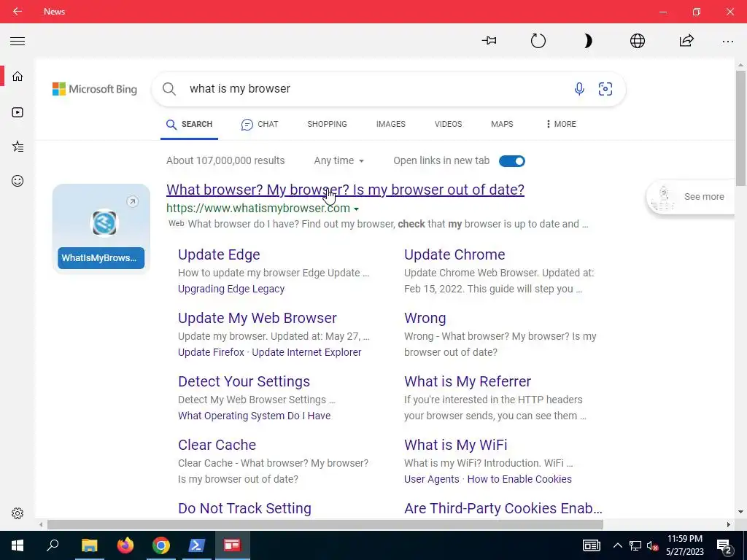The width and height of the screenshot is (747, 560).
Task: Open the Update Firefox link
Action: click(211, 352)
